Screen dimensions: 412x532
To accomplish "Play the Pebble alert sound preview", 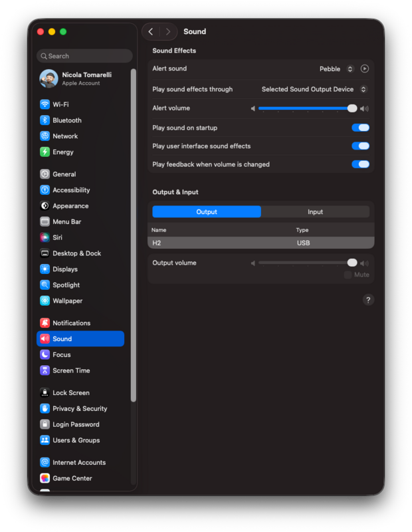I will (364, 68).
